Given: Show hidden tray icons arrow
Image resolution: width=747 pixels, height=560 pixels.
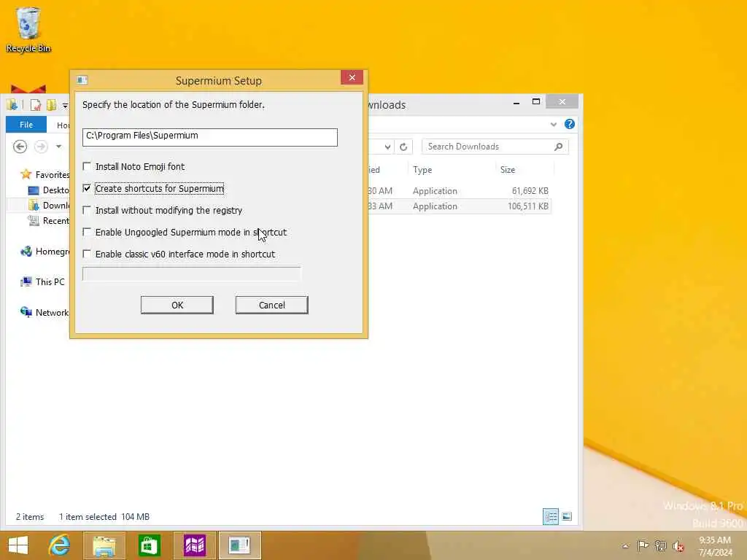Looking at the screenshot, I should pyautogui.click(x=625, y=545).
